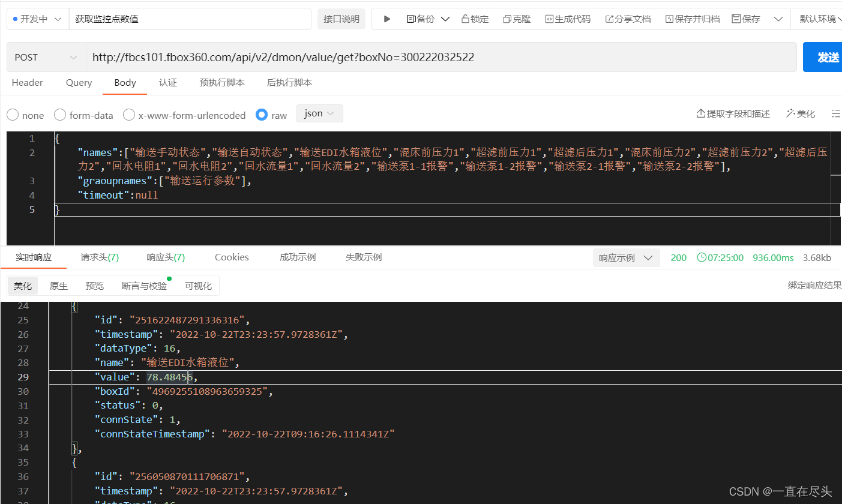Switch to the 失败示例 tab
This screenshot has height=504, width=842.
point(364,257)
